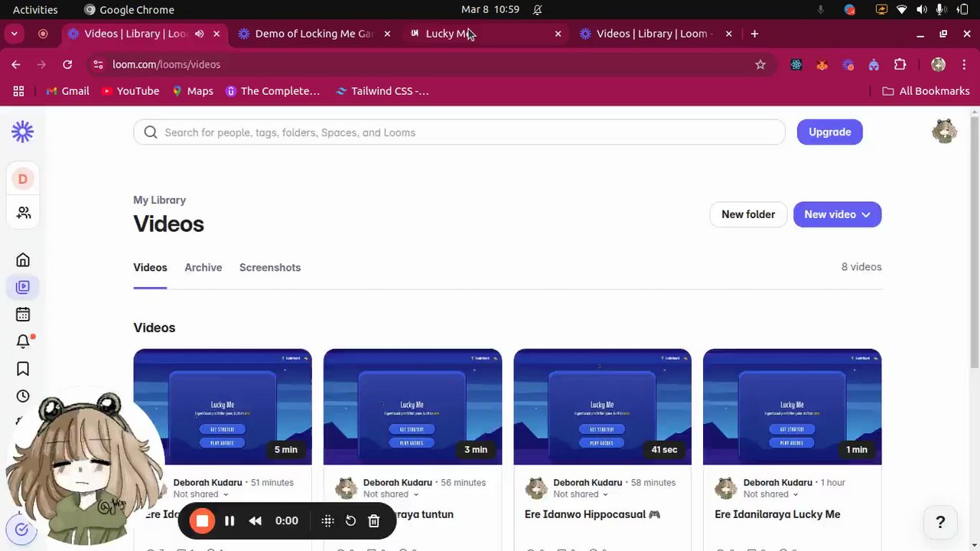This screenshot has width=980, height=551.
Task: Open the system volume indicator
Action: coord(921,10)
